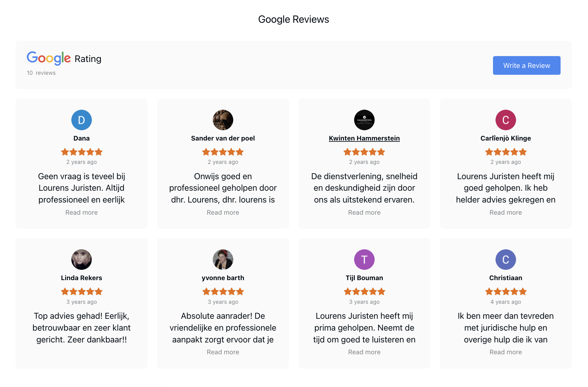Click the star rating under Christiaan
The width and height of the screenshot is (588, 387).
[x=506, y=292]
